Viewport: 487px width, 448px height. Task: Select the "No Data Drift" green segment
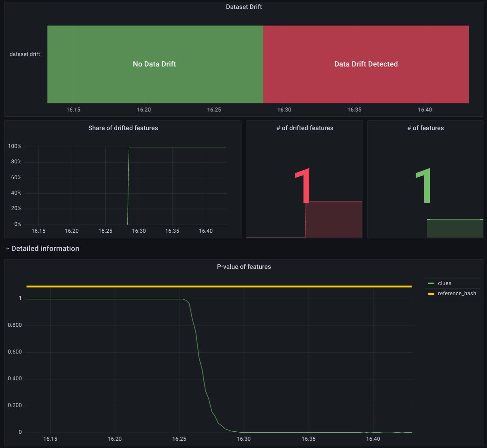[x=154, y=64]
